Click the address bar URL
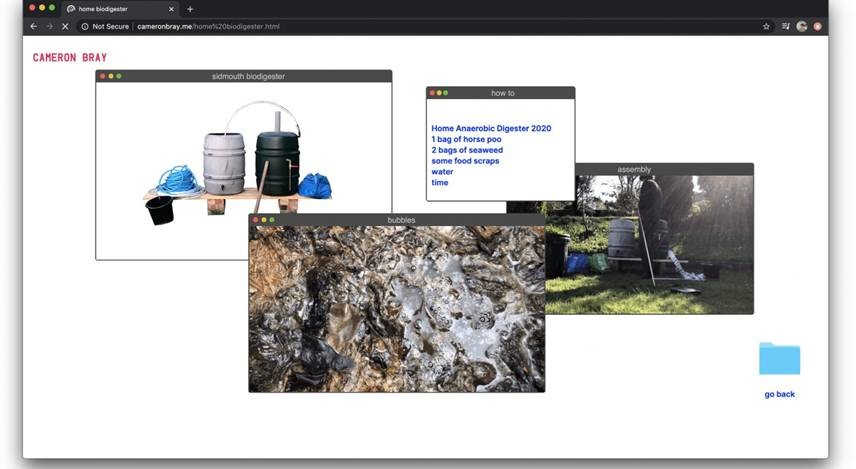The height and width of the screenshot is (469, 856). tap(208, 26)
